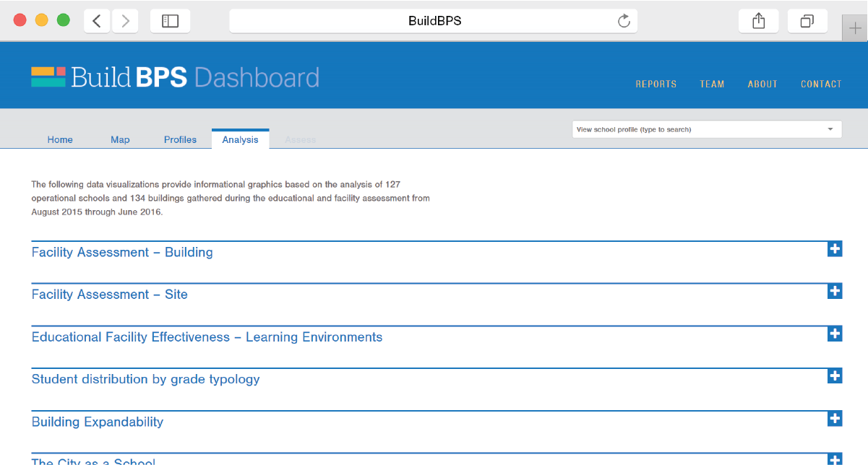Image resolution: width=868 pixels, height=465 pixels.
Task: Open the View school profile dropdown
Action: [706, 129]
